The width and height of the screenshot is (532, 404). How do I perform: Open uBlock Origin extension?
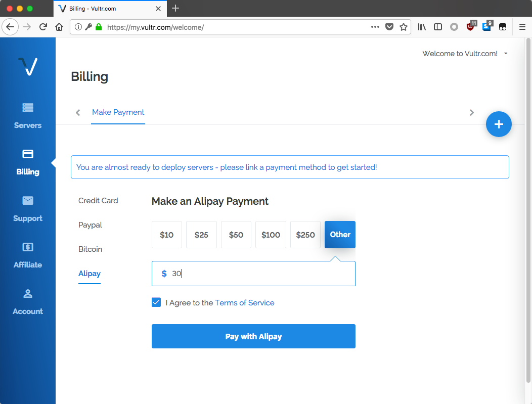(471, 26)
